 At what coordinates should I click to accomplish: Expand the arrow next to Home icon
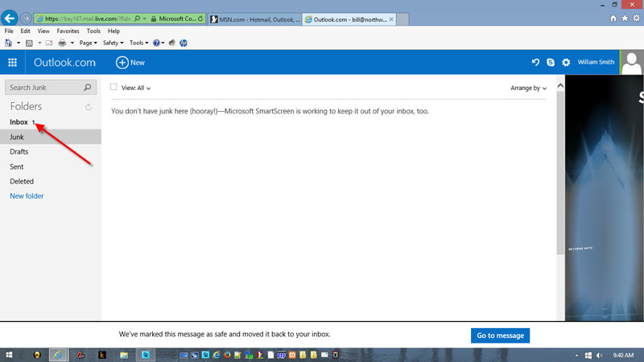[18, 43]
